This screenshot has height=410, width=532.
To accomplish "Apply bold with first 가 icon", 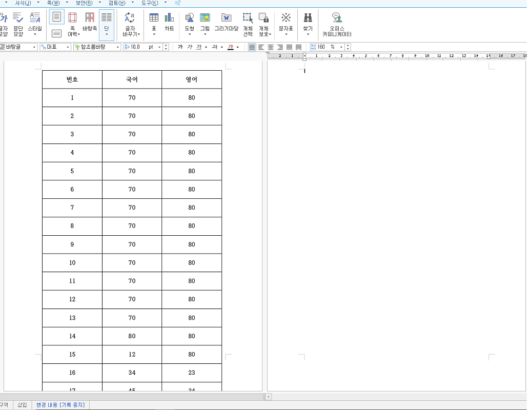I will 180,47.
